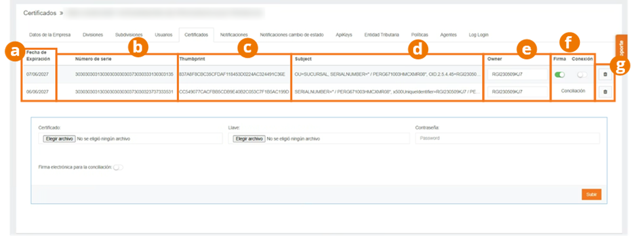Select the Certificados tab

(x=196, y=35)
